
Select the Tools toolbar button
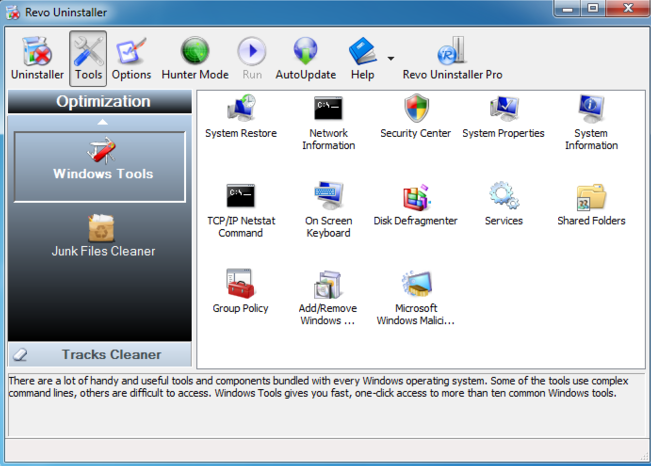88,58
